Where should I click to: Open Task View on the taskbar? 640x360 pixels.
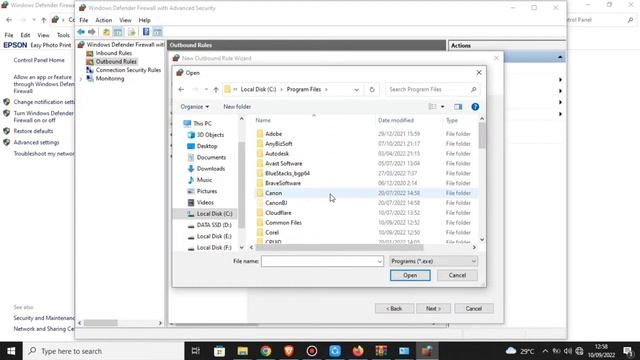tap(196, 351)
